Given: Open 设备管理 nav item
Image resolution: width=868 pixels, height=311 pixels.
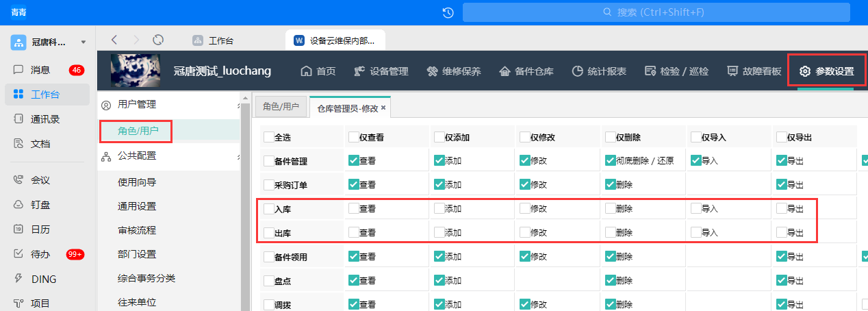Looking at the screenshot, I should tap(381, 71).
